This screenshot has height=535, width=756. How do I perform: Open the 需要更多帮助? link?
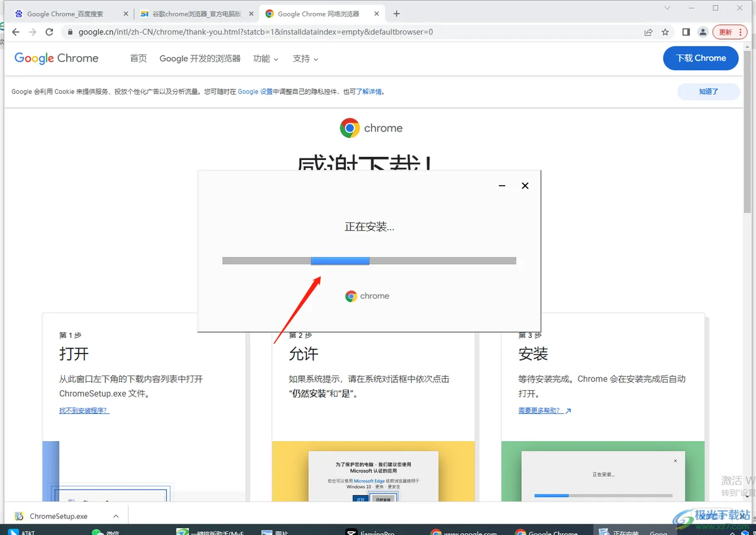[545, 411]
